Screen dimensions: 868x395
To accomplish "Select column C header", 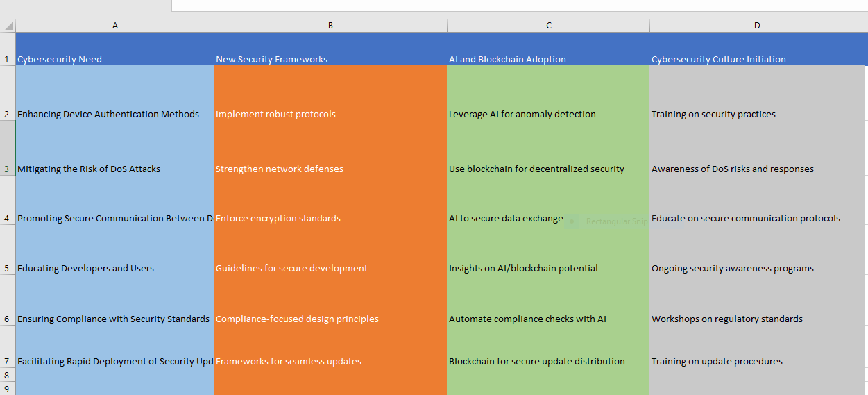I will pos(548,26).
